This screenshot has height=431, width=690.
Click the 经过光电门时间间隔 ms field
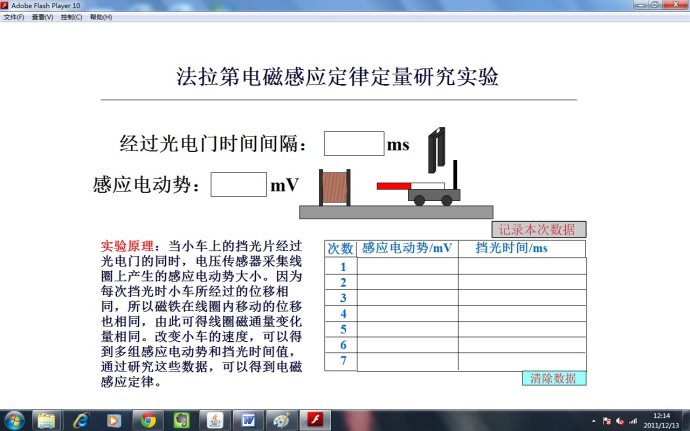coord(354,144)
